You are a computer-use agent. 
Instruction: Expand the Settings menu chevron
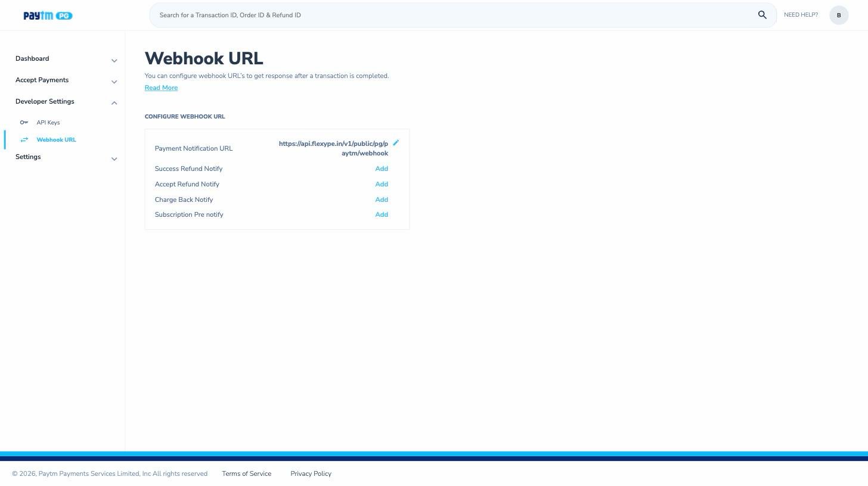[114, 158]
